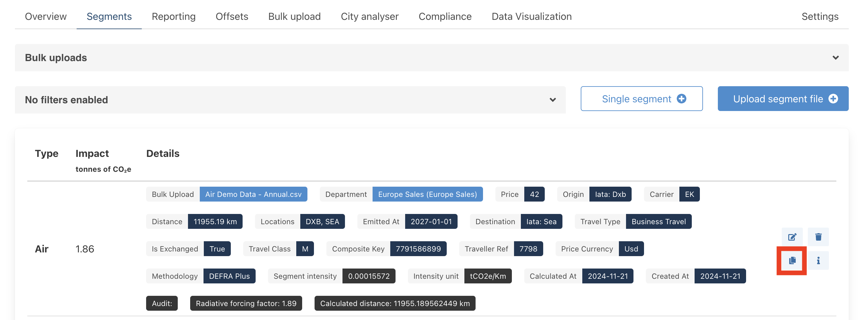The image size is (868, 320).
Task: Open the Overview tab
Action: click(46, 16)
